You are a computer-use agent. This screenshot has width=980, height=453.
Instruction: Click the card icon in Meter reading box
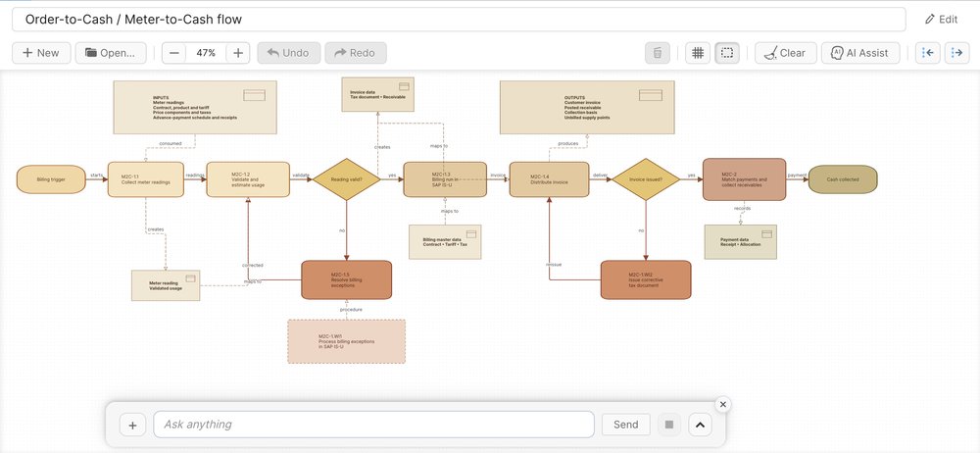[x=191, y=278]
